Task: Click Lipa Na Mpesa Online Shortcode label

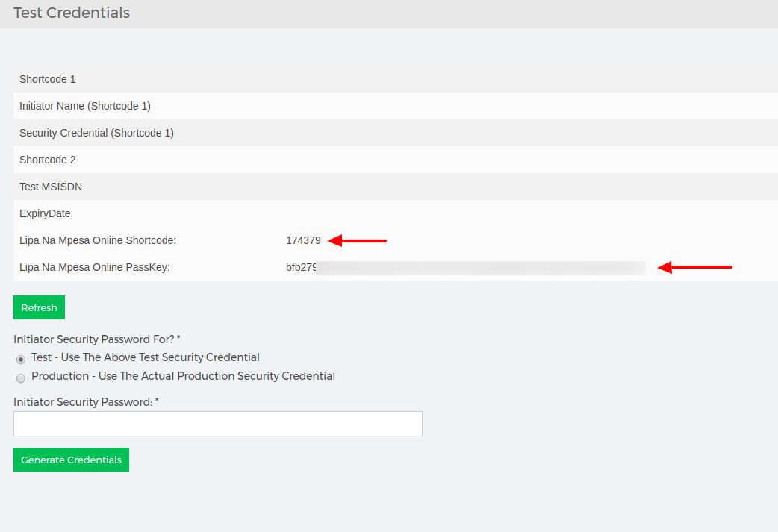Action: (x=98, y=240)
